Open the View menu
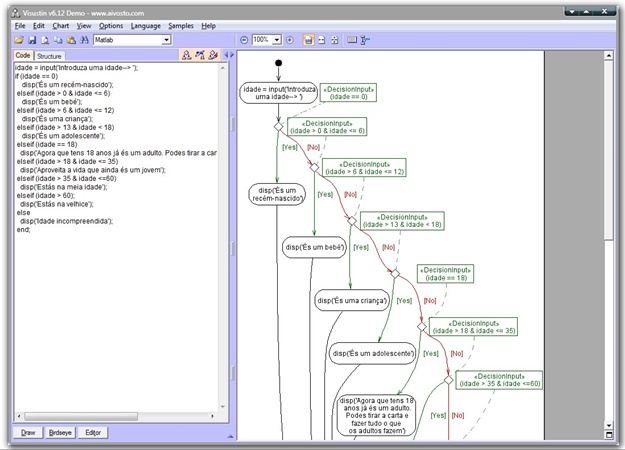This screenshot has height=450, width=625. (84, 26)
